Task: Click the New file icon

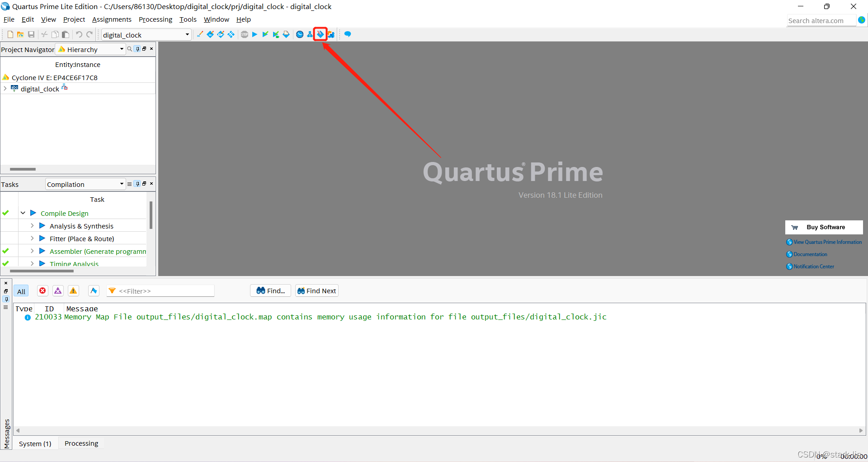Action: pyautogui.click(x=10, y=34)
